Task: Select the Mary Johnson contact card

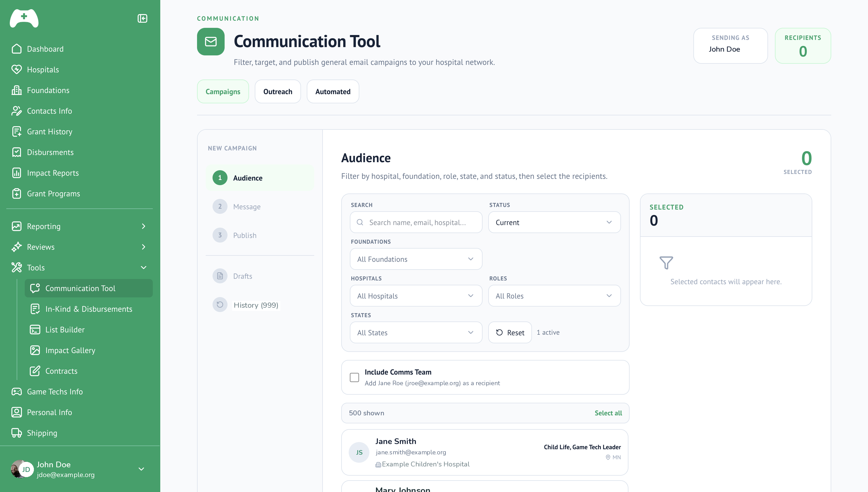Action: click(x=485, y=487)
